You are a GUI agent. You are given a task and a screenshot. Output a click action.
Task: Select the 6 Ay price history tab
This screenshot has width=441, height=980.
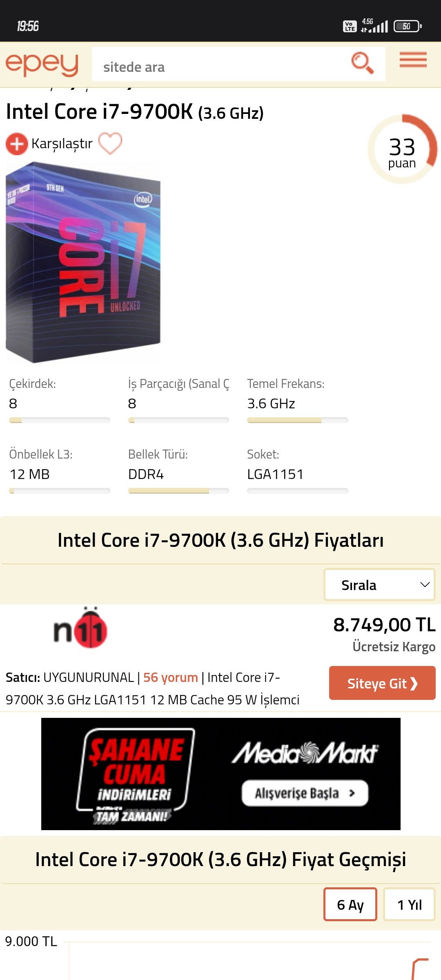[350, 904]
